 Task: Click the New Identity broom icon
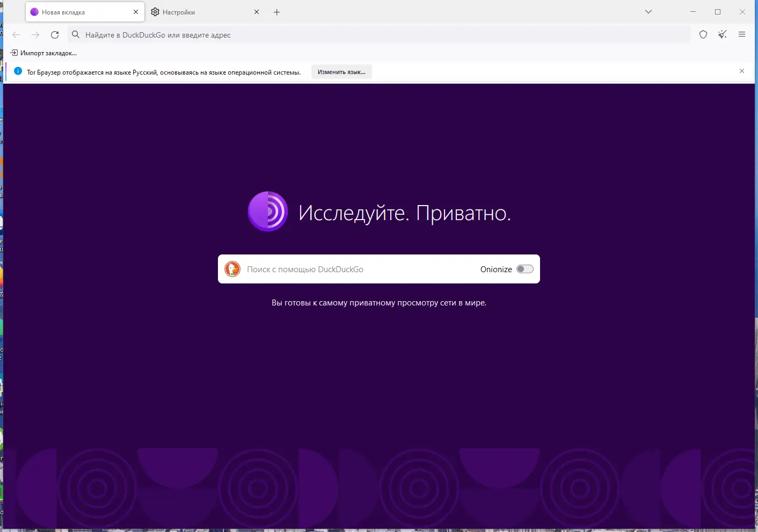pos(723,35)
